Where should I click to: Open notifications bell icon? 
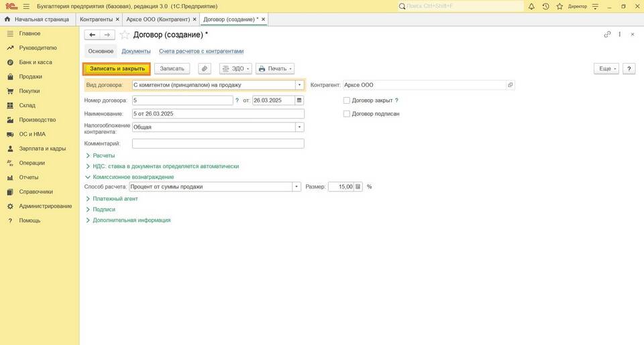(531, 6)
